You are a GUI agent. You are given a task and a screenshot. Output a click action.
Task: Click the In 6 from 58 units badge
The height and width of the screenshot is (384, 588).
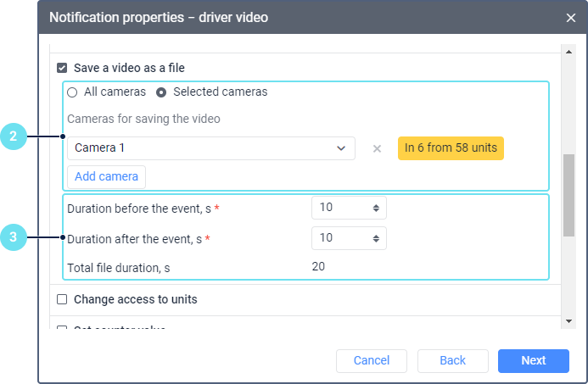coord(451,147)
